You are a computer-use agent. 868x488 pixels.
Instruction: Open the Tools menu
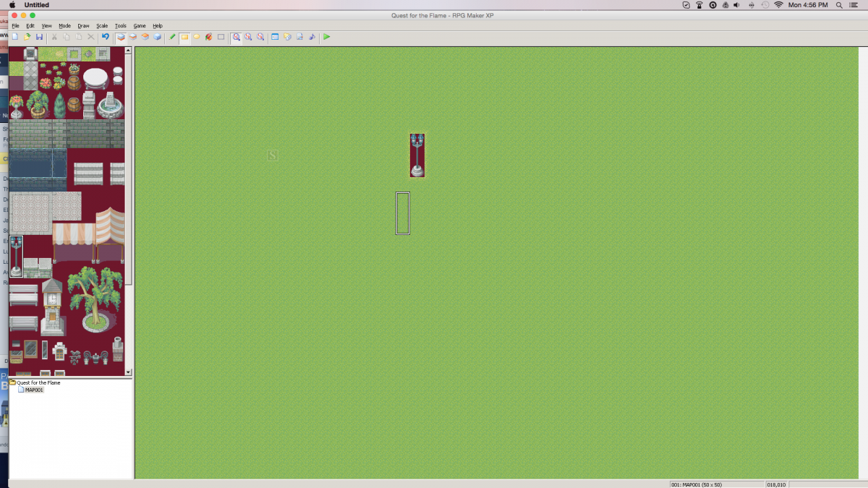click(x=120, y=26)
